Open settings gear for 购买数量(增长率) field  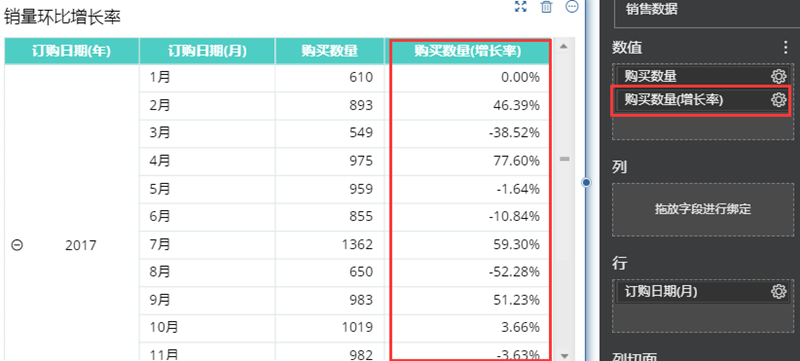click(x=778, y=100)
